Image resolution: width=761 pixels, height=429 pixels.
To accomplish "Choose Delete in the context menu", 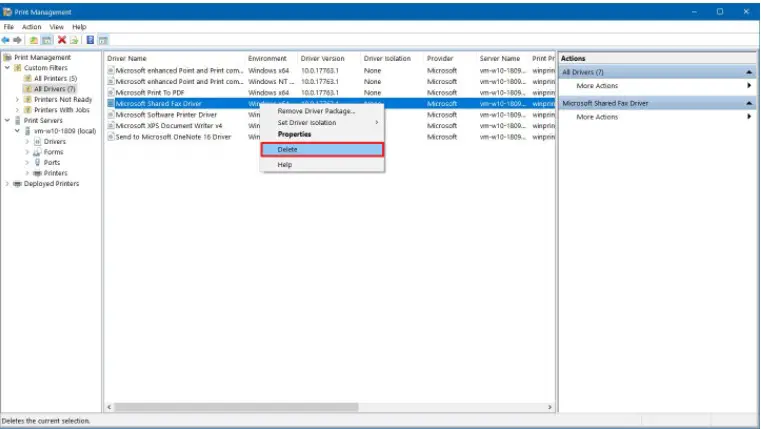I will point(322,149).
